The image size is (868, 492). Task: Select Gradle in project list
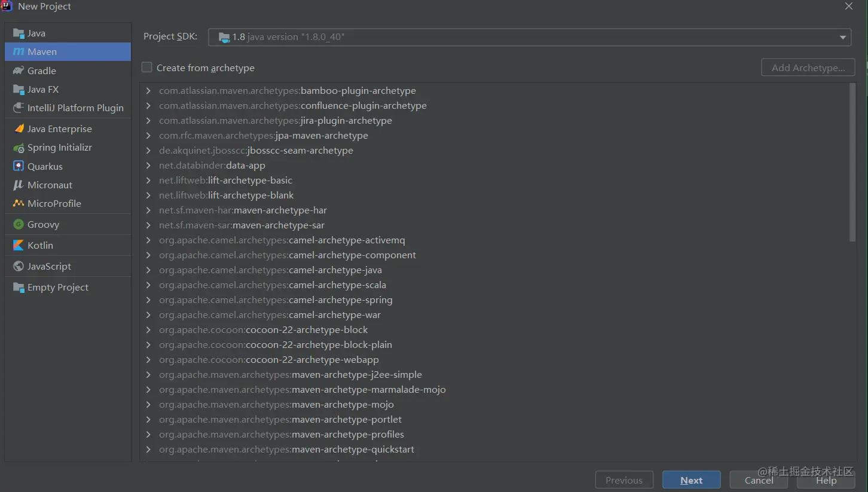[68, 71]
